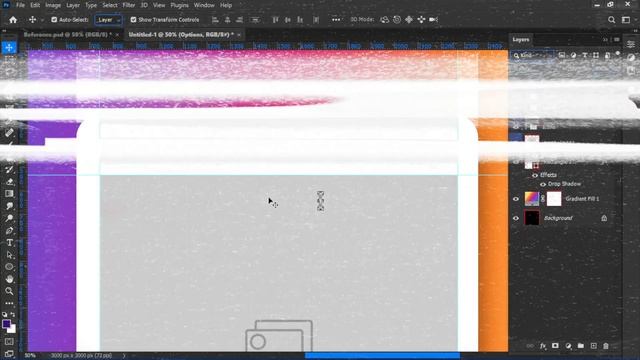Viewport: 640px width, 360px height.
Task: Hide the Background layer
Action: 516,218
